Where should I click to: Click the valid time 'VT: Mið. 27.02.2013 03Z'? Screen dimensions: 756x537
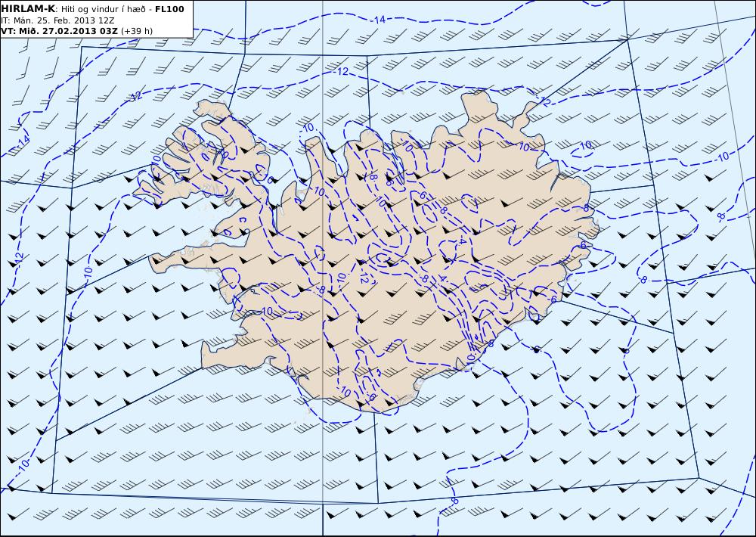point(59,31)
